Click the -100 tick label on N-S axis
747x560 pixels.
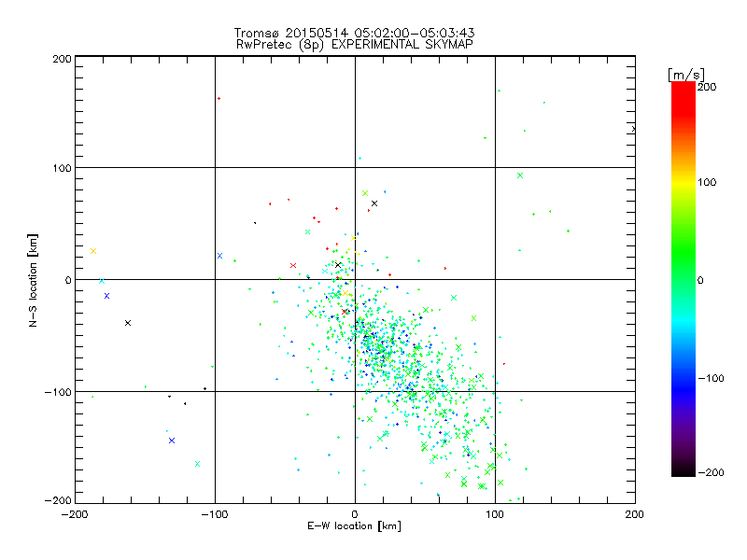coord(58,392)
